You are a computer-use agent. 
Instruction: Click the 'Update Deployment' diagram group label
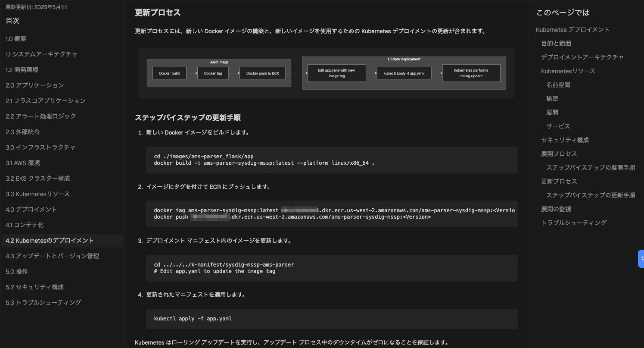(404, 59)
